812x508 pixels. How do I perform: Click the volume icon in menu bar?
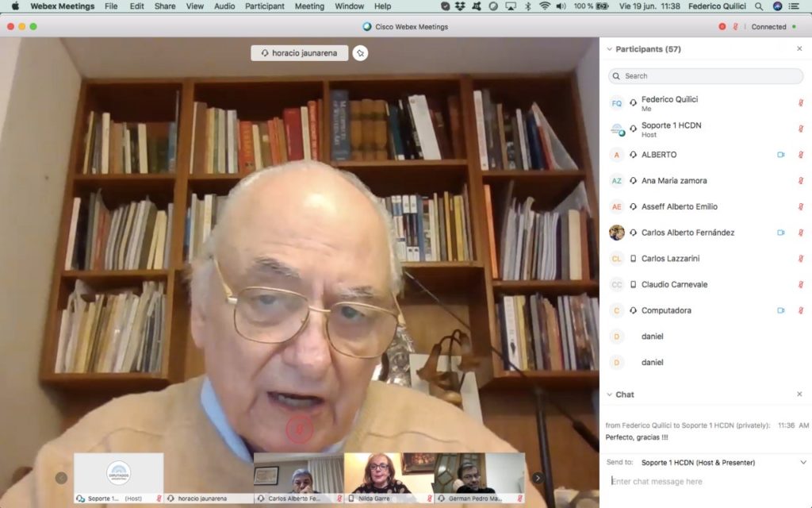(x=561, y=6)
